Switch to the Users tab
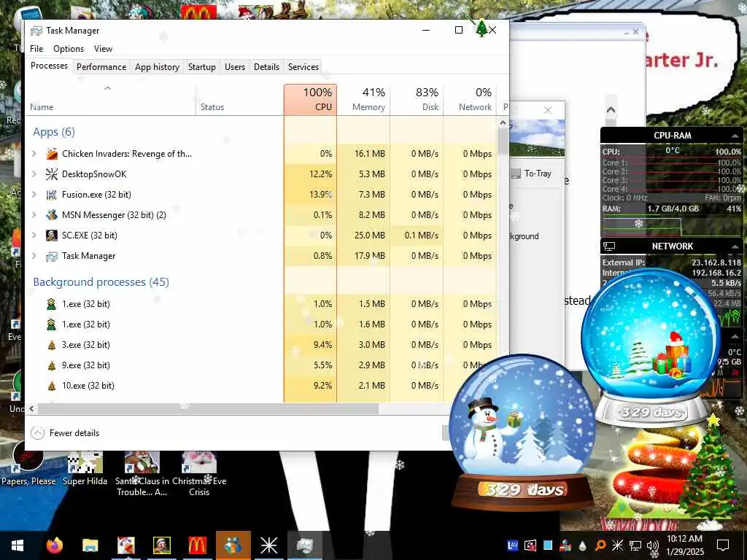This screenshot has width=747, height=560. (235, 66)
